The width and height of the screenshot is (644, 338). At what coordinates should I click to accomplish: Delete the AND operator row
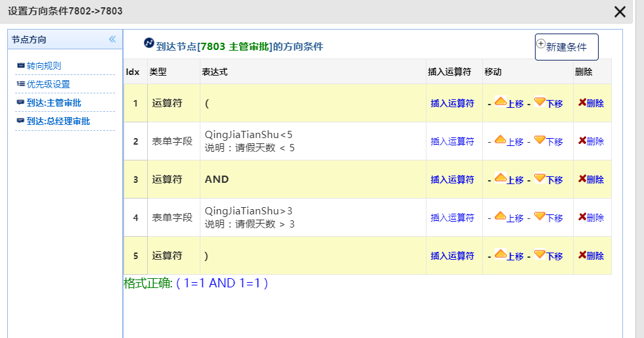pos(591,180)
